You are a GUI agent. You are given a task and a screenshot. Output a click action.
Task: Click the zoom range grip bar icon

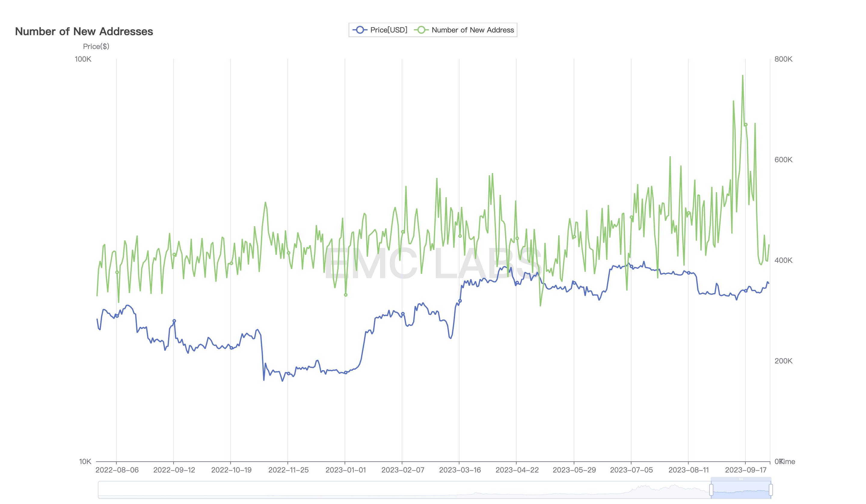[741, 479]
